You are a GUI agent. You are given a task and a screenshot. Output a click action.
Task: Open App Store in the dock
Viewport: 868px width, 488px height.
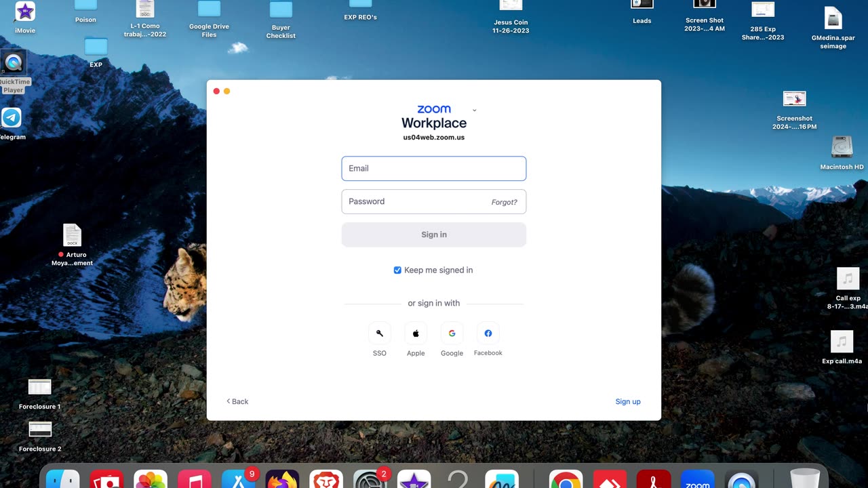point(239,479)
